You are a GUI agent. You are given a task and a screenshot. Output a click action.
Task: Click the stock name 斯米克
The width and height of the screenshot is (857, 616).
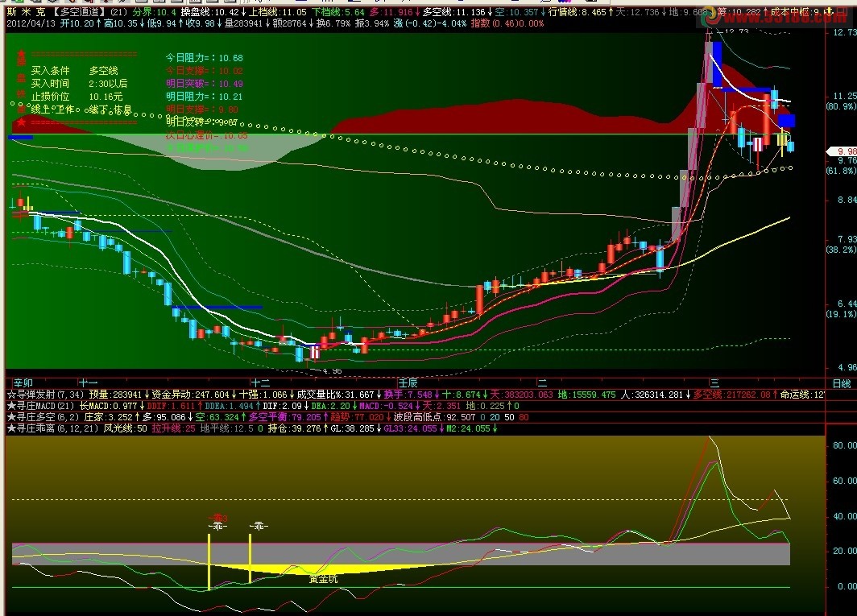(x=27, y=12)
